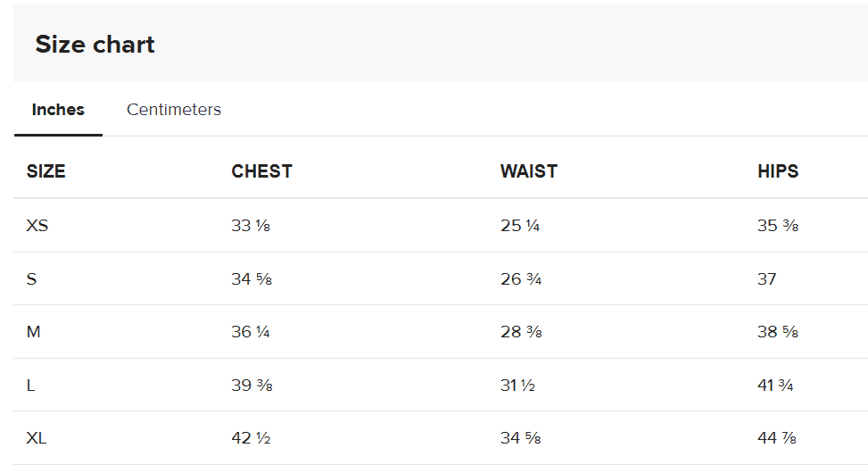Image resolution: width=868 pixels, height=473 pixels.
Task: Click the HIPS column header
Action: (777, 171)
